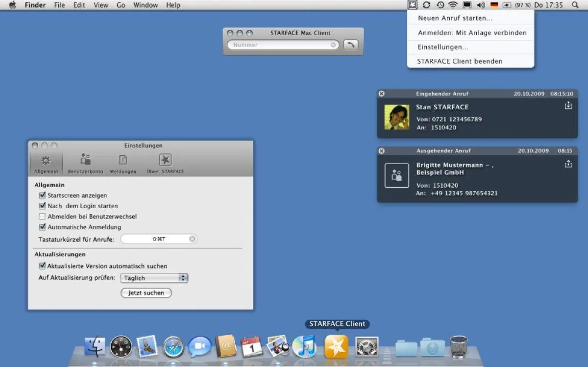Uncheck Aktualisierte Version automatisch suchen

click(x=43, y=266)
